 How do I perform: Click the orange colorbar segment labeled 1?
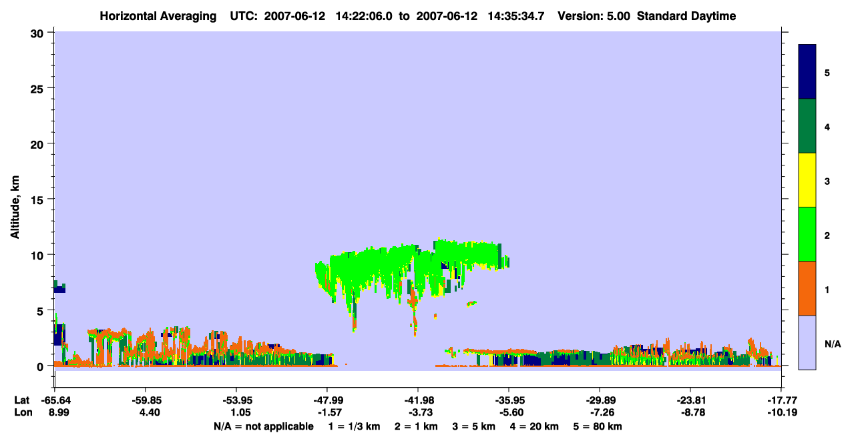[807, 288]
